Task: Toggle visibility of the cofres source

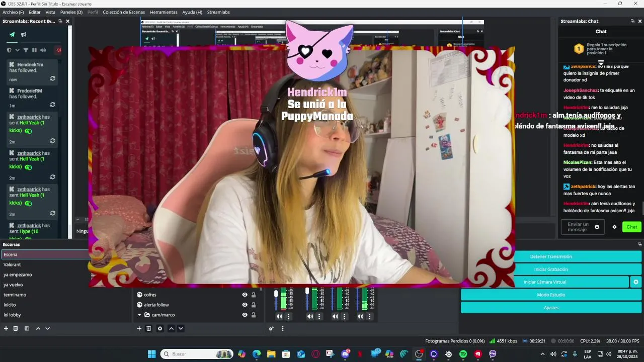Action: pyautogui.click(x=245, y=295)
